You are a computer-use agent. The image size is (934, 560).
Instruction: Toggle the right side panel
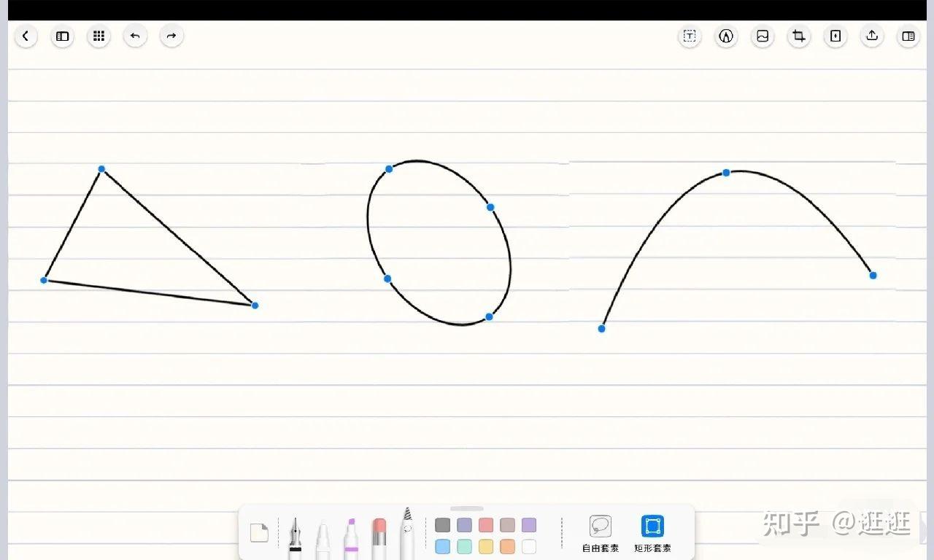tap(908, 36)
